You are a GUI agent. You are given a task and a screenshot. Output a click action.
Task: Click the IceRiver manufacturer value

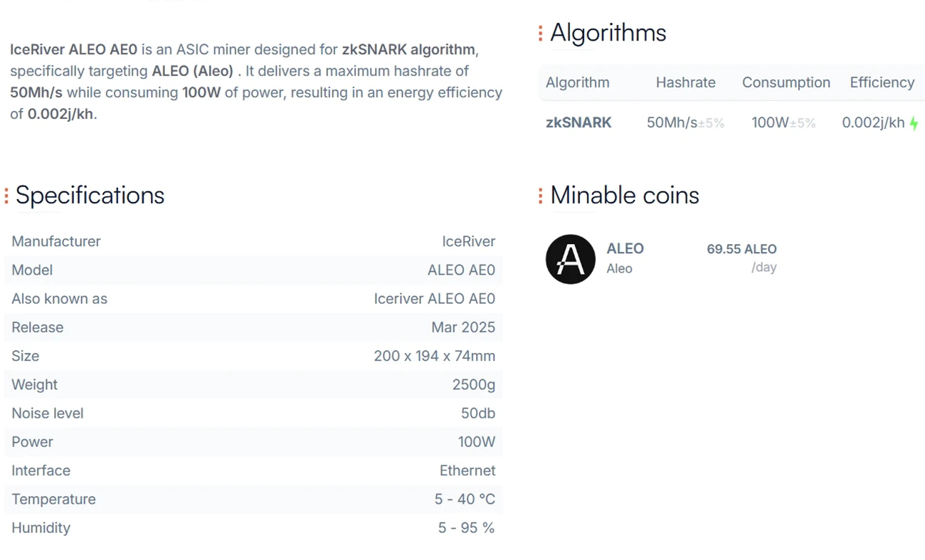point(468,241)
